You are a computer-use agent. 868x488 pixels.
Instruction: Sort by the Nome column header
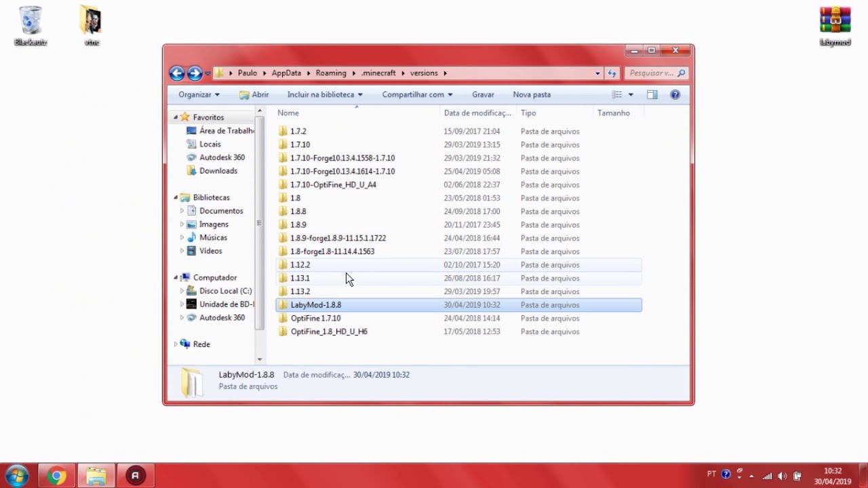357,113
